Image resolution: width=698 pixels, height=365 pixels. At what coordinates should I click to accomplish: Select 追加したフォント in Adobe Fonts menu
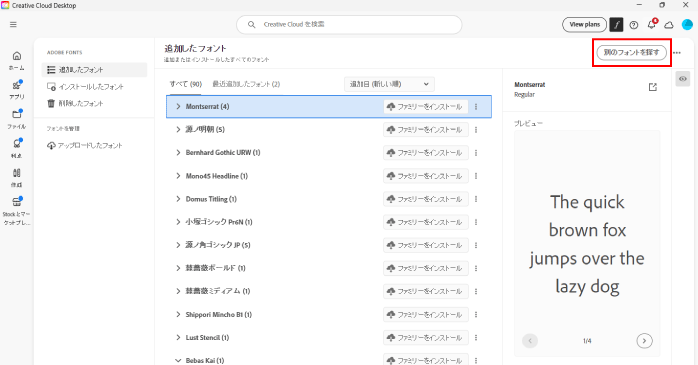[x=94, y=70]
